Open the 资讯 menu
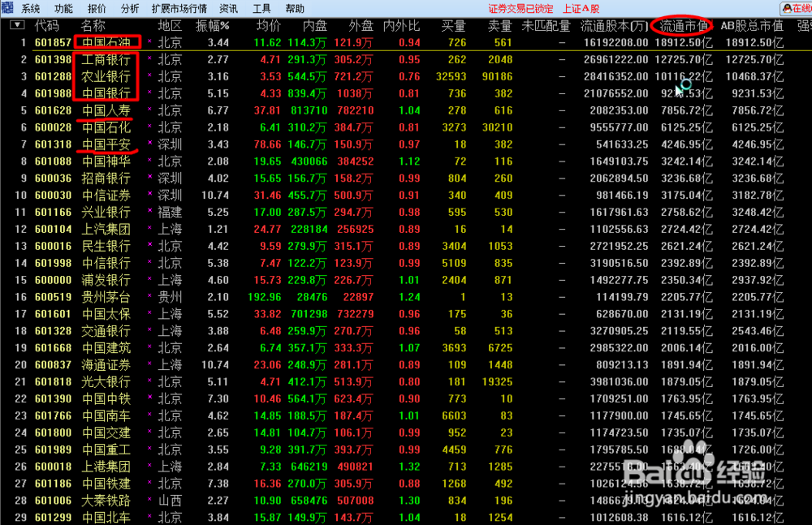Viewport: 812px width, 525px height. click(x=228, y=9)
